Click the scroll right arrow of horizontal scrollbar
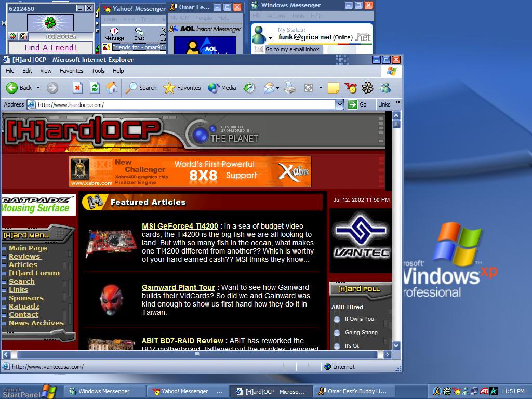 pyautogui.click(x=388, y=354)
